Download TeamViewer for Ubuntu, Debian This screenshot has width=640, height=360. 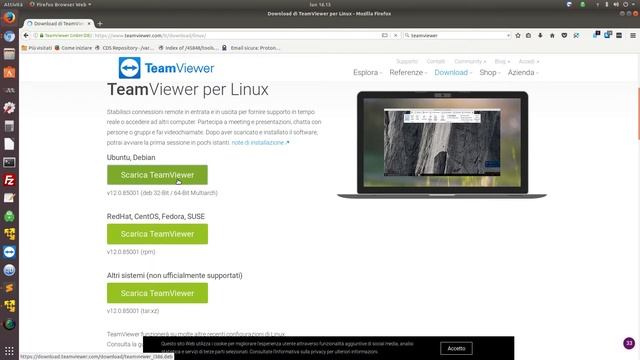(x=157, y=175)
